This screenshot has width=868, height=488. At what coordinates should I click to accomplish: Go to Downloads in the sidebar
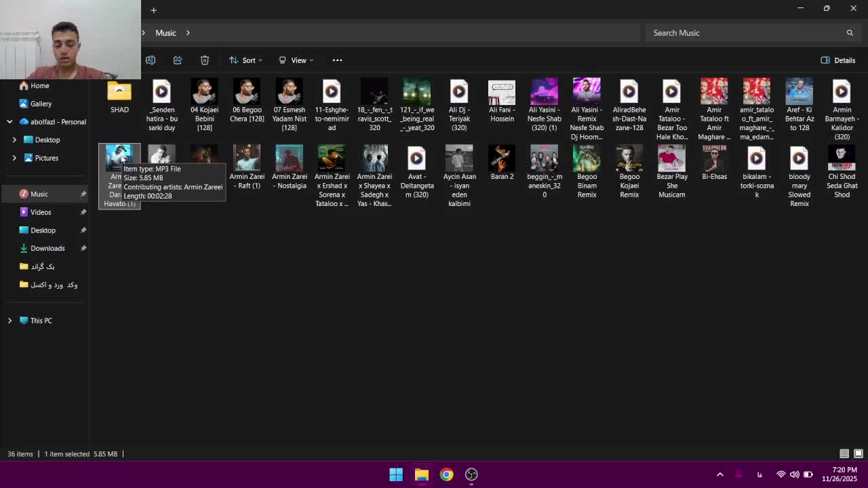point(47,248)
